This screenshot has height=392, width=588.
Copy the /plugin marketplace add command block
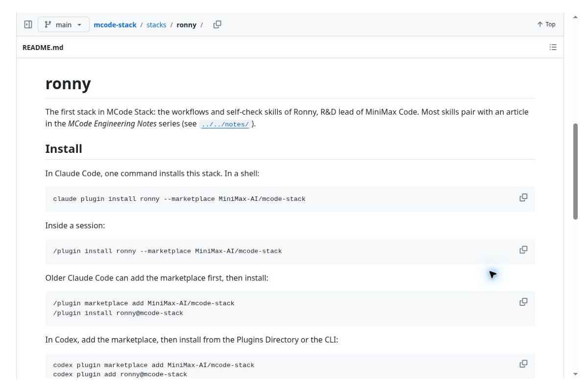point(523,302)
